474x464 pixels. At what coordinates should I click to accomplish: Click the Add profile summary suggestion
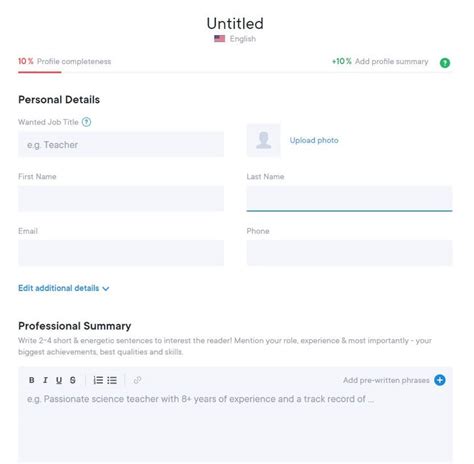point(380,61)
